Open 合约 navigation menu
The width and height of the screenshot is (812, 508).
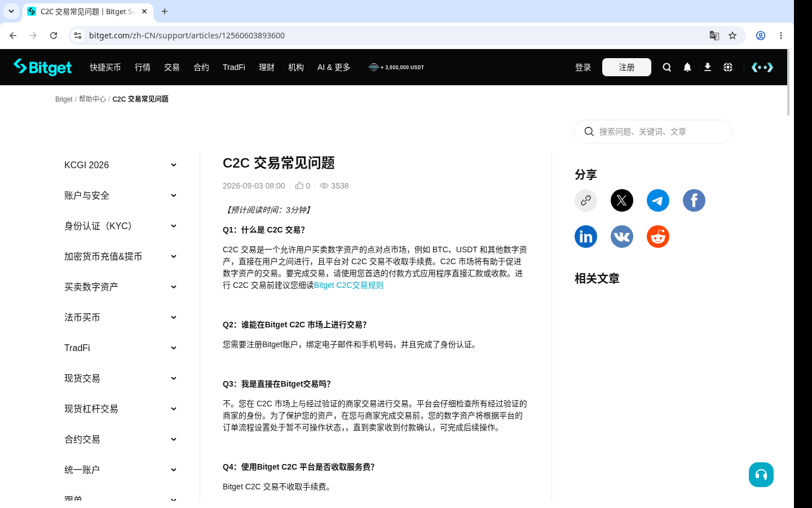pyautogui.click(x=201, y=67)
